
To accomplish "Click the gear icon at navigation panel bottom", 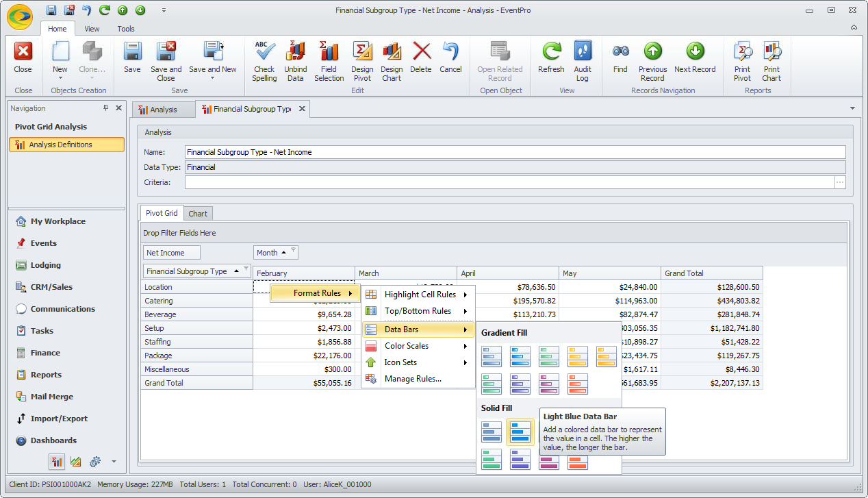I will click(95, 462).
